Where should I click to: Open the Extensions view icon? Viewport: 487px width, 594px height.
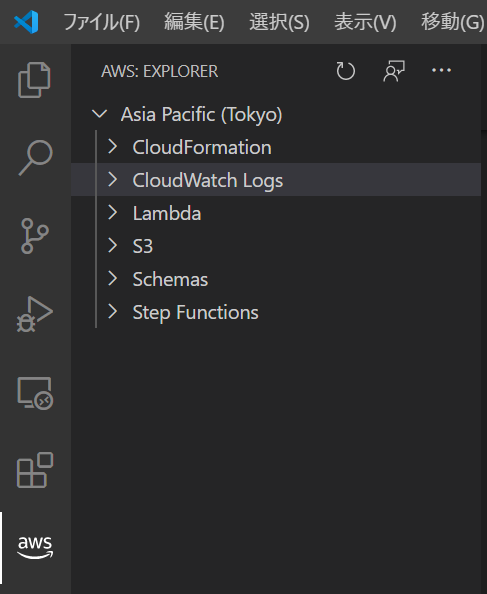click(35, 470)
